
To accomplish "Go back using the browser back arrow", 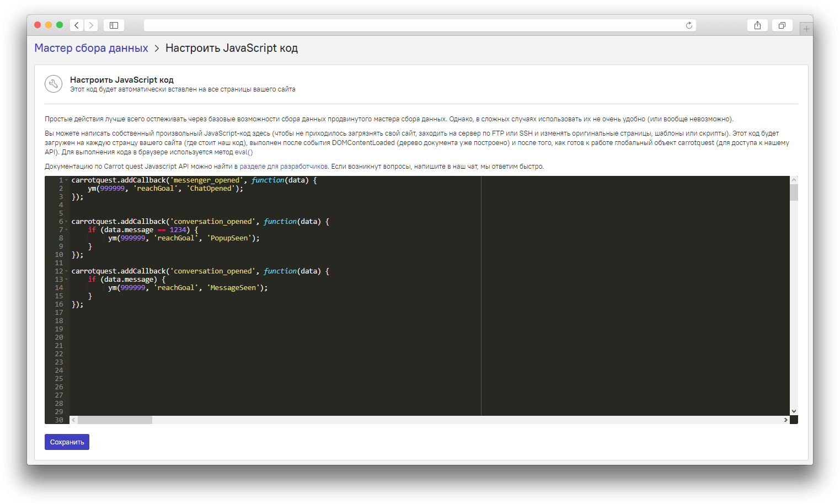I will click(76, 25).
